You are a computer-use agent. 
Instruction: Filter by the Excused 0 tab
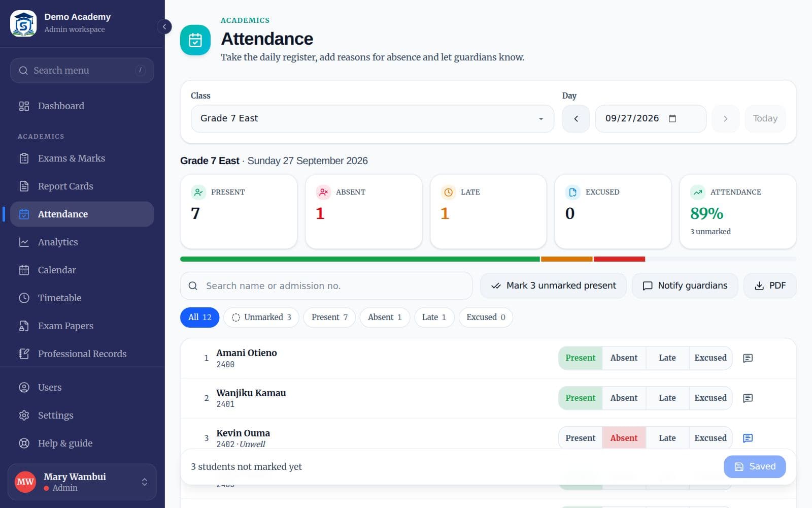[486, 317]
